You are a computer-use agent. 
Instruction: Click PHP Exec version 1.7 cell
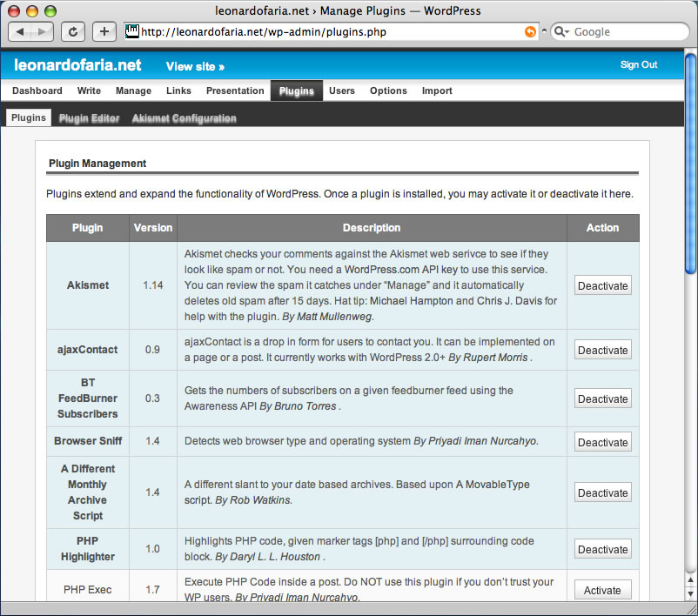pos(153,587)
